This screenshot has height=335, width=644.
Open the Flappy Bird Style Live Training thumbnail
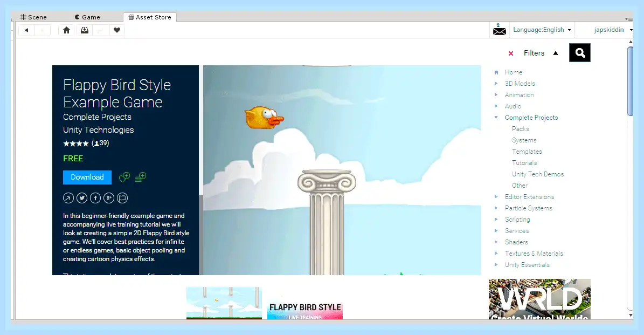304,303
